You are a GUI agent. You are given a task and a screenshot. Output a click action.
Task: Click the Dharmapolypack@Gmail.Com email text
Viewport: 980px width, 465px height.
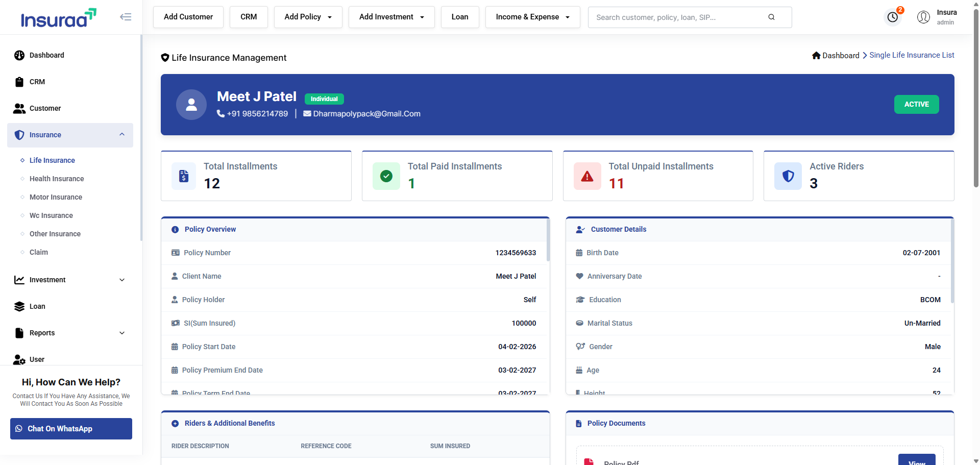[x=366, y=113]
